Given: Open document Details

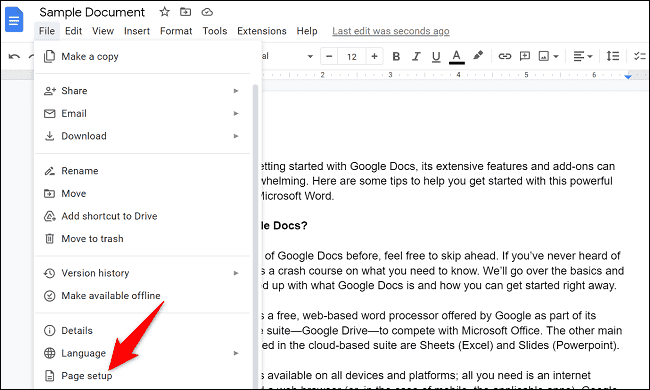Looking at the screenshot, I should [x=143, y=331].
